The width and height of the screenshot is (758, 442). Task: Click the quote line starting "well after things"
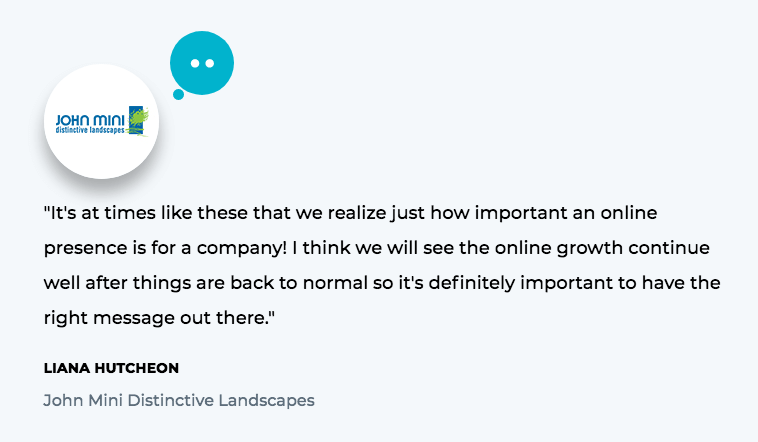[382, 283]
